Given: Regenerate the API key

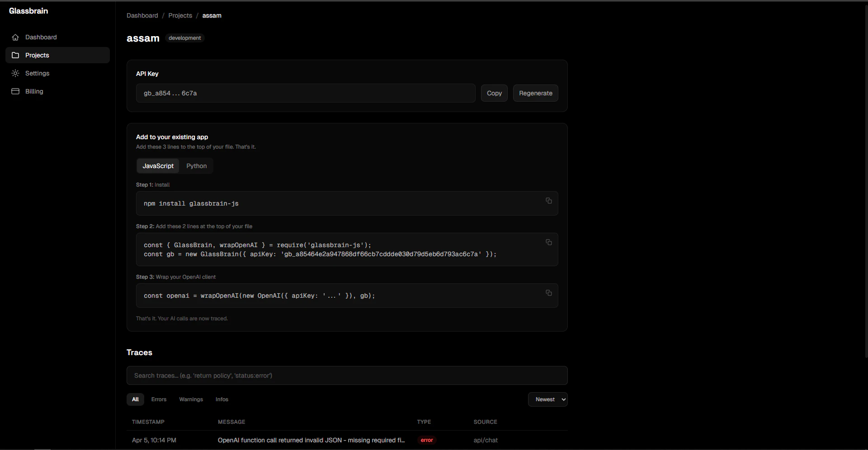Looking at the screenshot, I should (x=535, y=93).
